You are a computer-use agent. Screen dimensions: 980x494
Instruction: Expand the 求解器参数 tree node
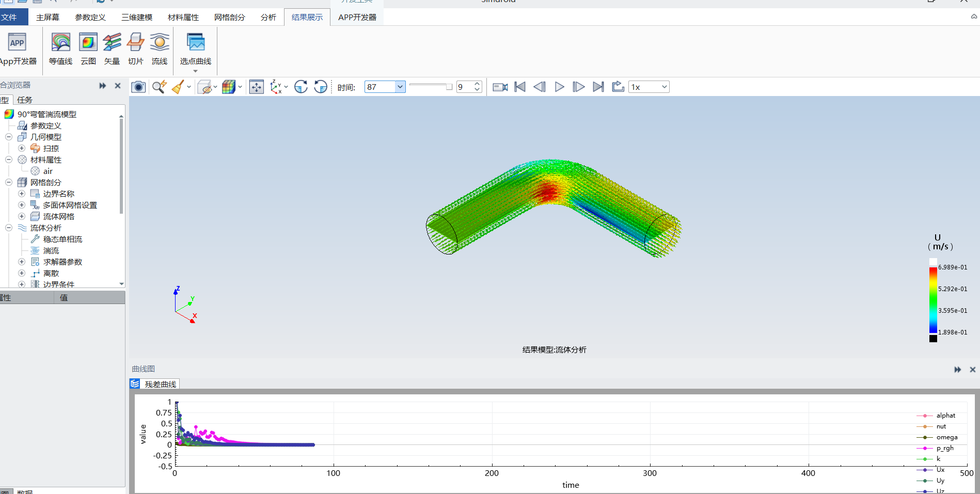(x=22, y=262)
